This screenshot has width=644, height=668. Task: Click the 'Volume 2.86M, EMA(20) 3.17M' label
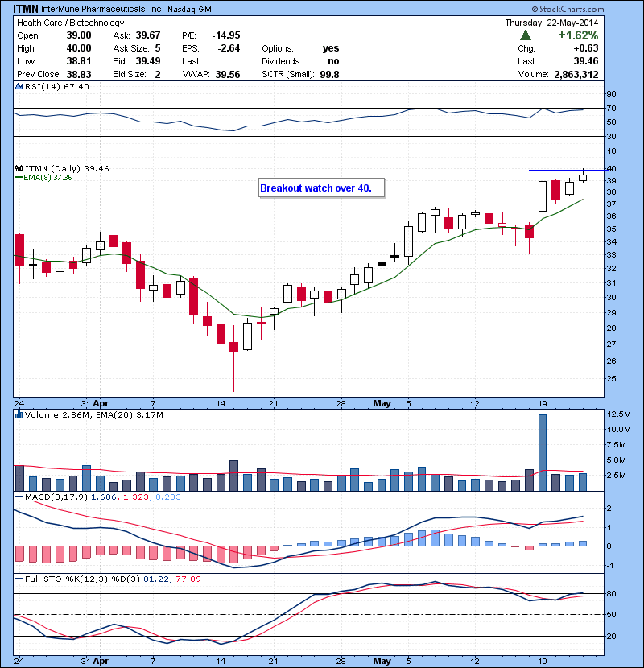click(93, 414)
